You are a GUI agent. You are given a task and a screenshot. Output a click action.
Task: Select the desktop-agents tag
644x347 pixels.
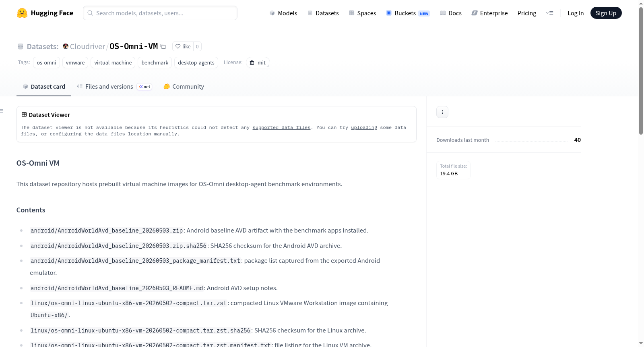[x=196, y=62]
